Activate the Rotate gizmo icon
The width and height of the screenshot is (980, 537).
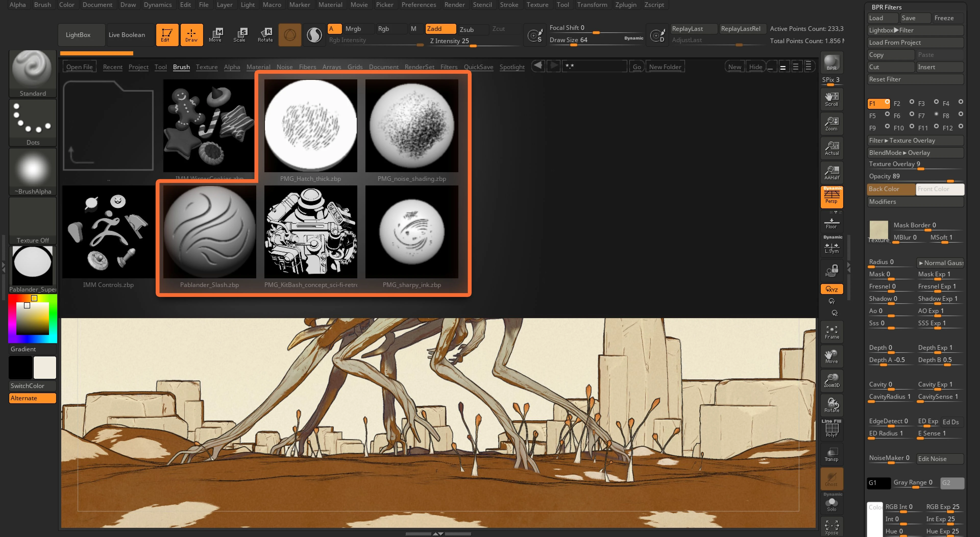(x=265, y=35)
